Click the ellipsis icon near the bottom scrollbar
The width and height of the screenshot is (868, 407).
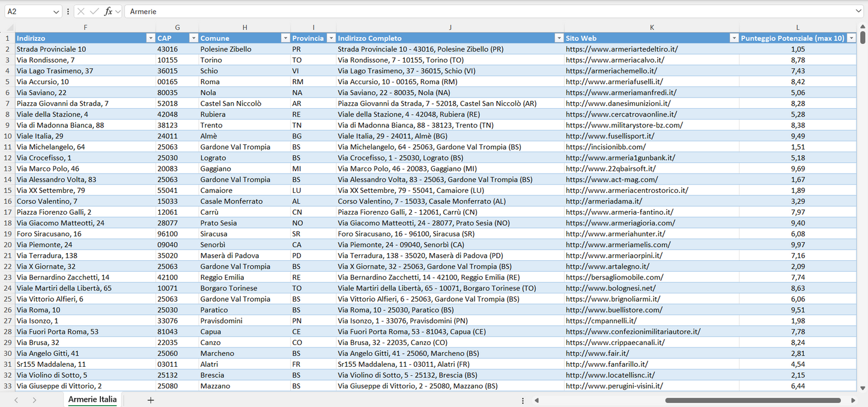522,400
